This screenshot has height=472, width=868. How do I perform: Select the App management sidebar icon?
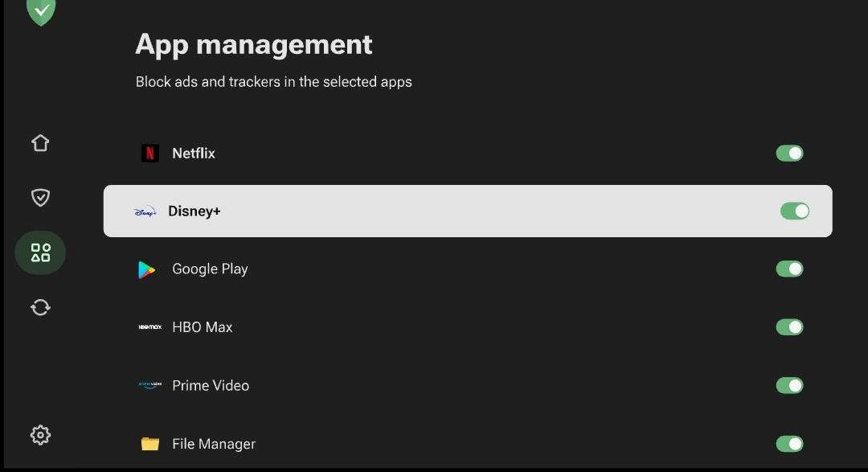[40, 252]
